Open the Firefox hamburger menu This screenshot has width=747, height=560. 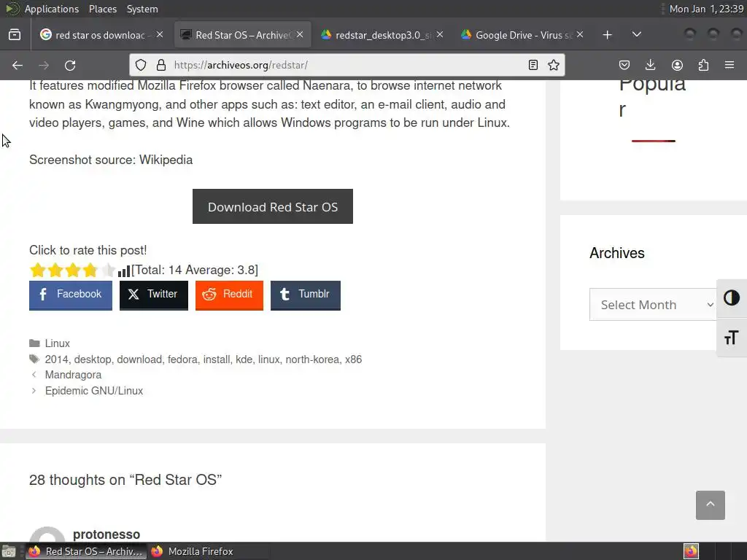coord(729,65)
